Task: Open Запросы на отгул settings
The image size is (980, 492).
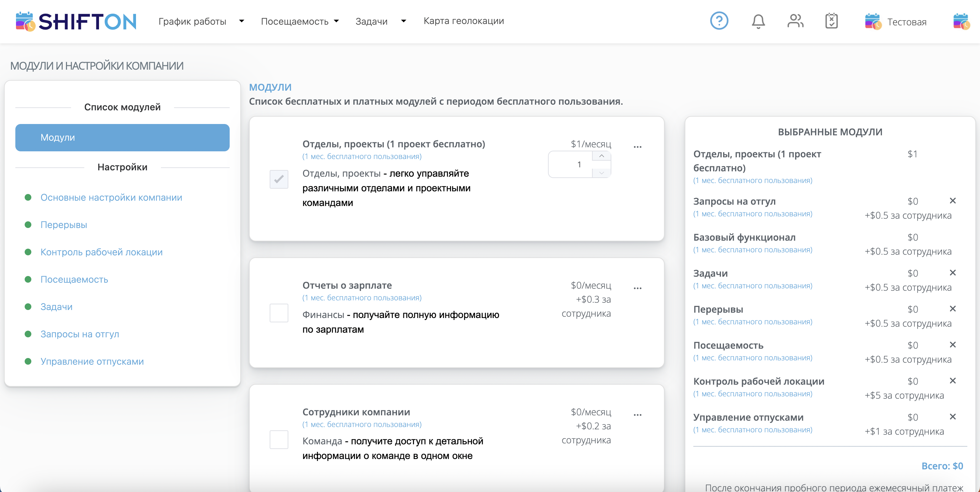Action: point(80,334)
